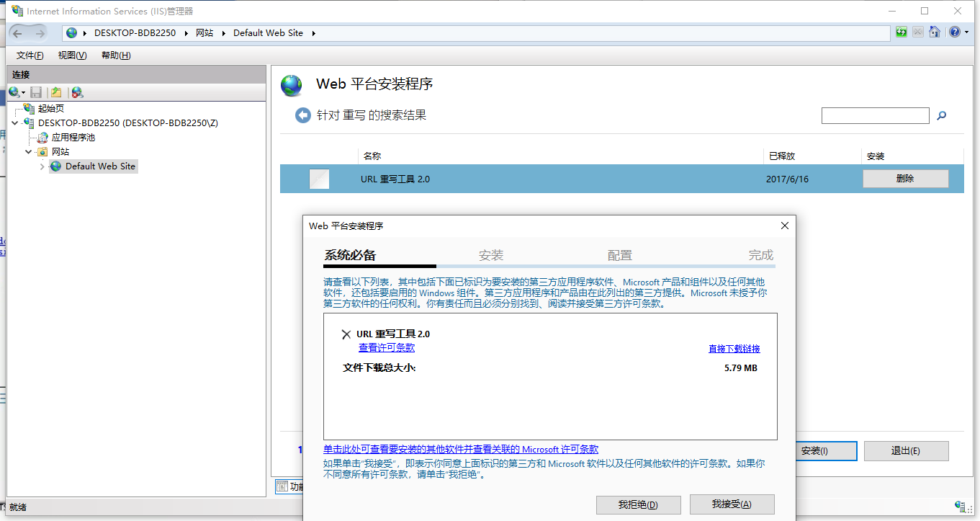Open the 帮助(H) menu

click(116, 55)
